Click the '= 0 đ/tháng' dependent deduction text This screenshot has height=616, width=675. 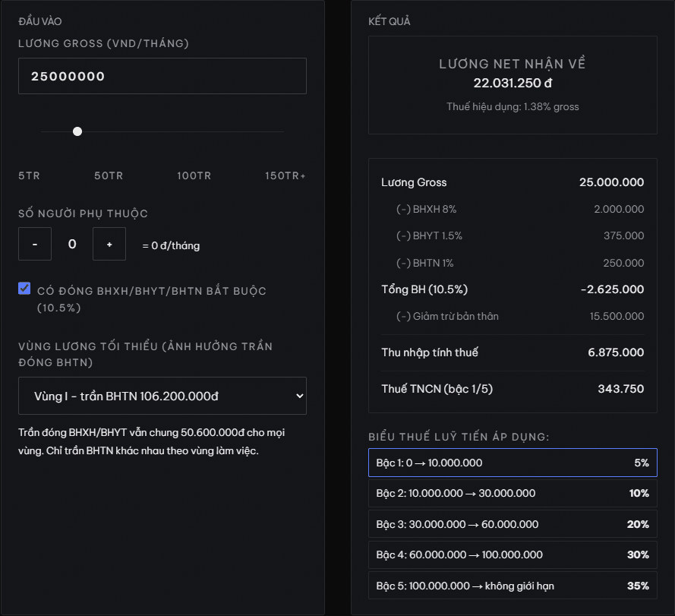click(171, 245)
